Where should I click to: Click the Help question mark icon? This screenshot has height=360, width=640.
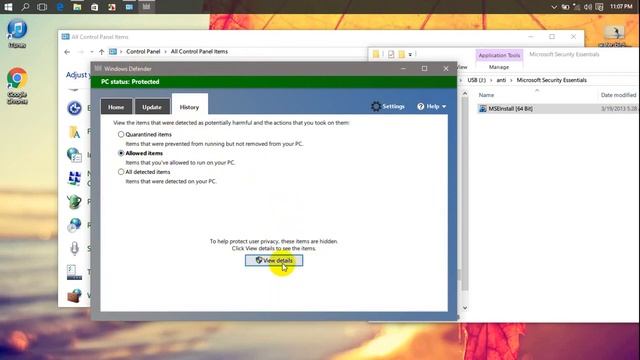(420, 107)
